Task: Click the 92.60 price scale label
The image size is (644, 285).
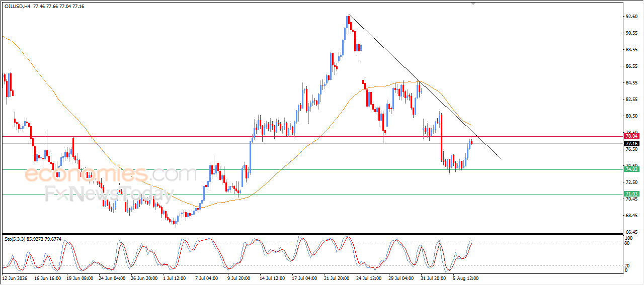Action: (x=631, y=17)
